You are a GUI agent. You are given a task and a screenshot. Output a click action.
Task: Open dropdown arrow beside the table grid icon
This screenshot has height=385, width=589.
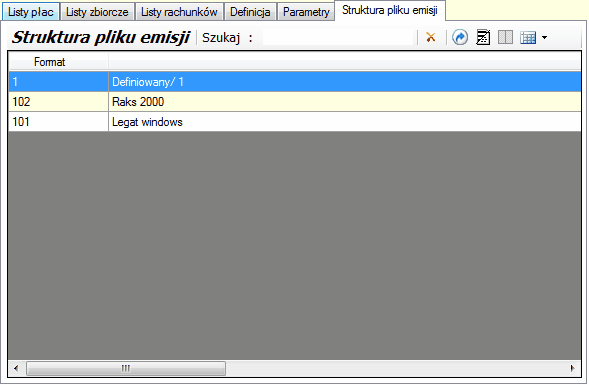tap(544, 38)
